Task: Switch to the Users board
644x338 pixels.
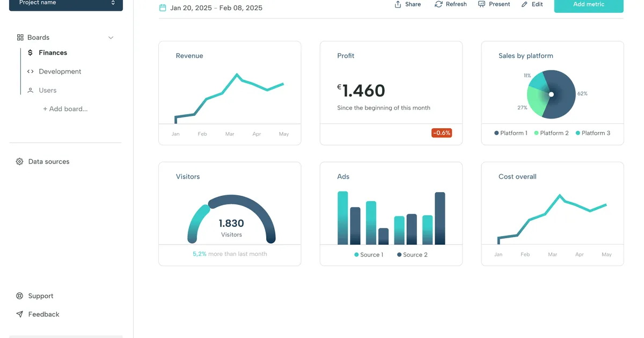Action: pyautogui.click(x=47, y=91)
